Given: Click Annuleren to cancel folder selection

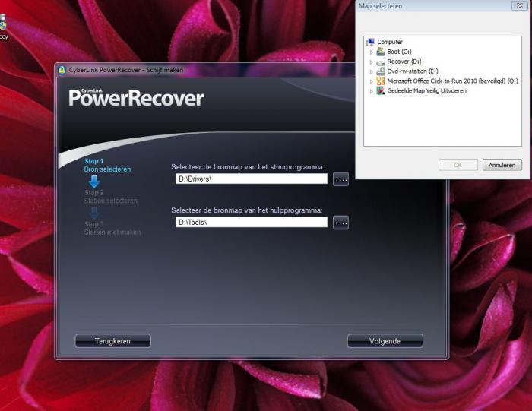Looking at the screenshot, I should click(x=502, y=165).
